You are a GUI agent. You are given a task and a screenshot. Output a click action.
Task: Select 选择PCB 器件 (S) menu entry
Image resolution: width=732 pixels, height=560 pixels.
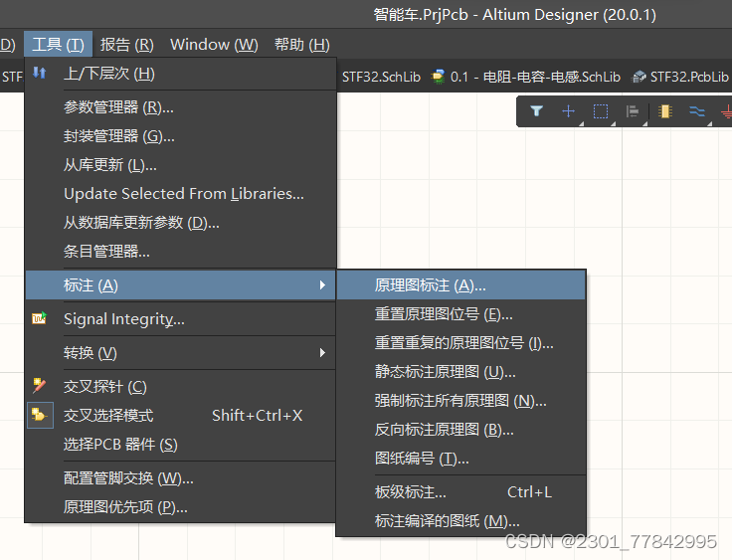(x=181, y=445)
